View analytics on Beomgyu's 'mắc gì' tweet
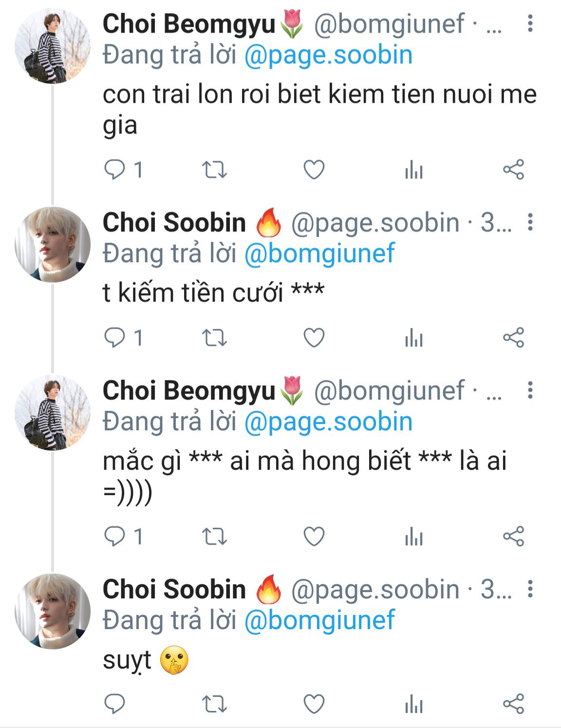Viewport: 561px width, 728px height. pyautogui.click(x=414, y=536)
